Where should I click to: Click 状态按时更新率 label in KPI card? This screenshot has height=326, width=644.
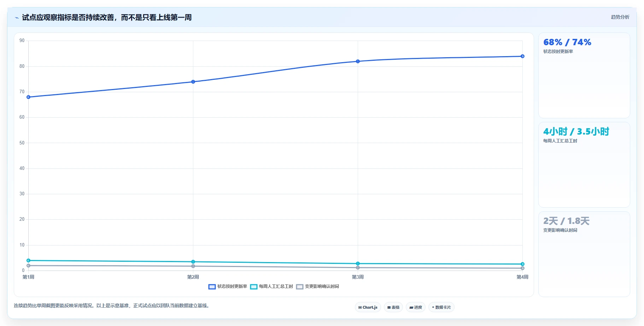558,52
